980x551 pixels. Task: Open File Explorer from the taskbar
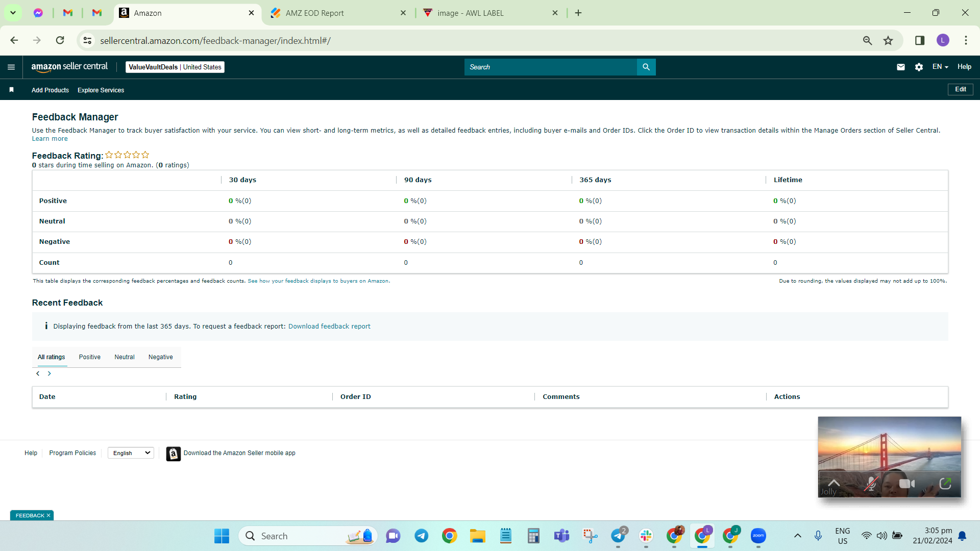[478, 536]
